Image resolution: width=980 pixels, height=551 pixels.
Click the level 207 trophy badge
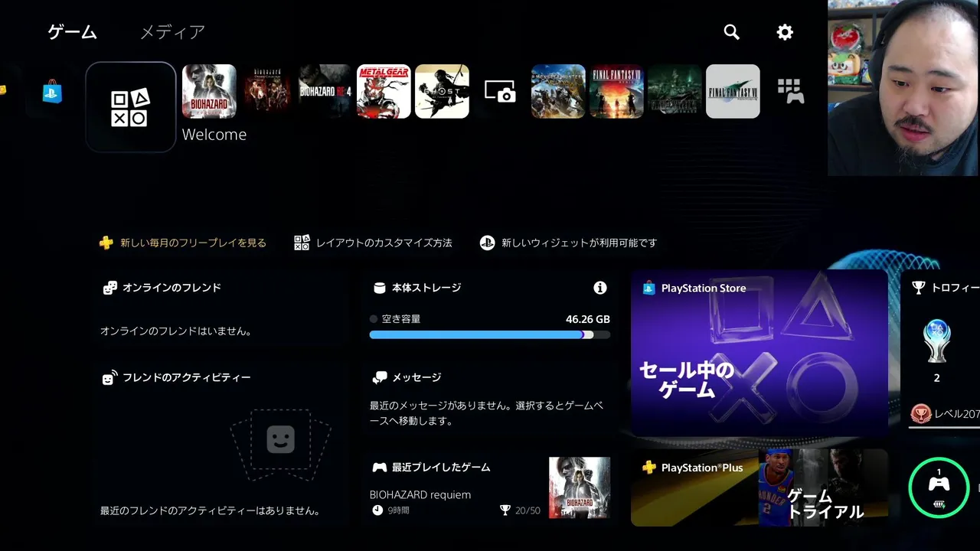click(x=920, y=414)
